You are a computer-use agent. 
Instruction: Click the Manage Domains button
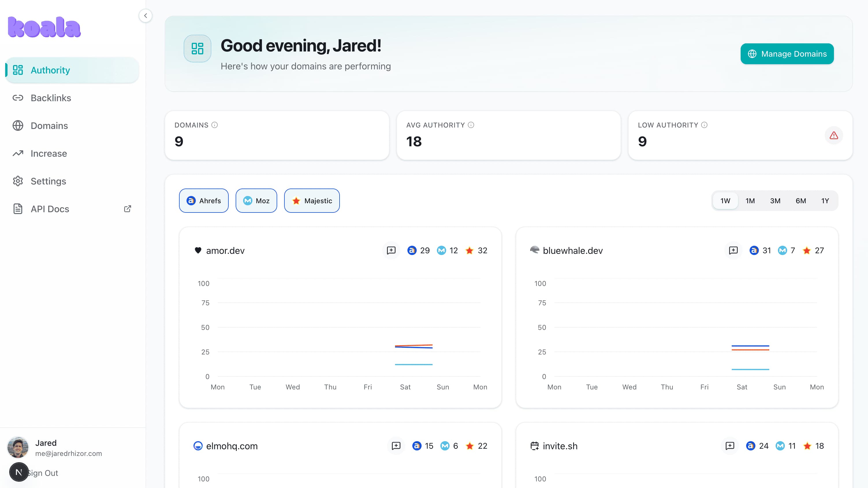787,53
